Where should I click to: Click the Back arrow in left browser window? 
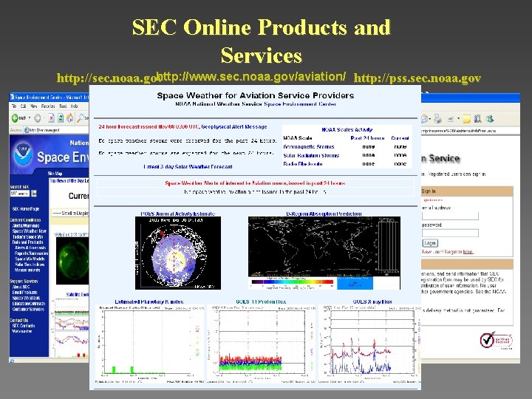[x=15, y=117]
